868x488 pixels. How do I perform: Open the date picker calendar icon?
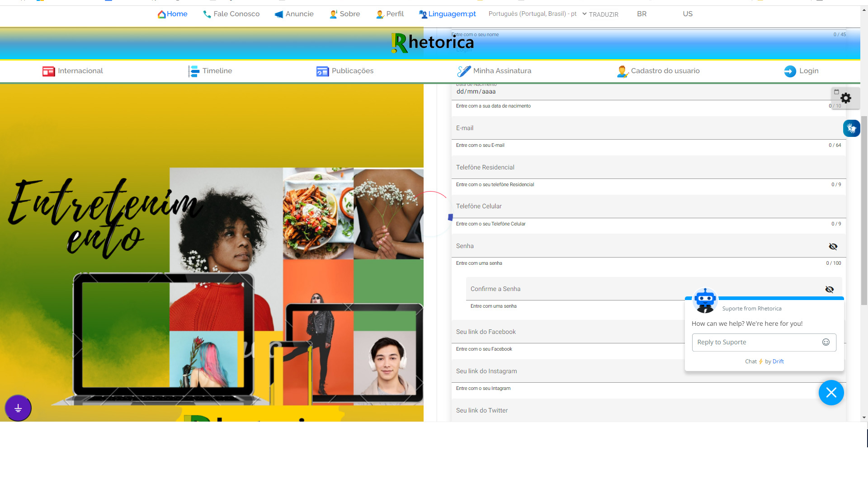pos(836,92)
